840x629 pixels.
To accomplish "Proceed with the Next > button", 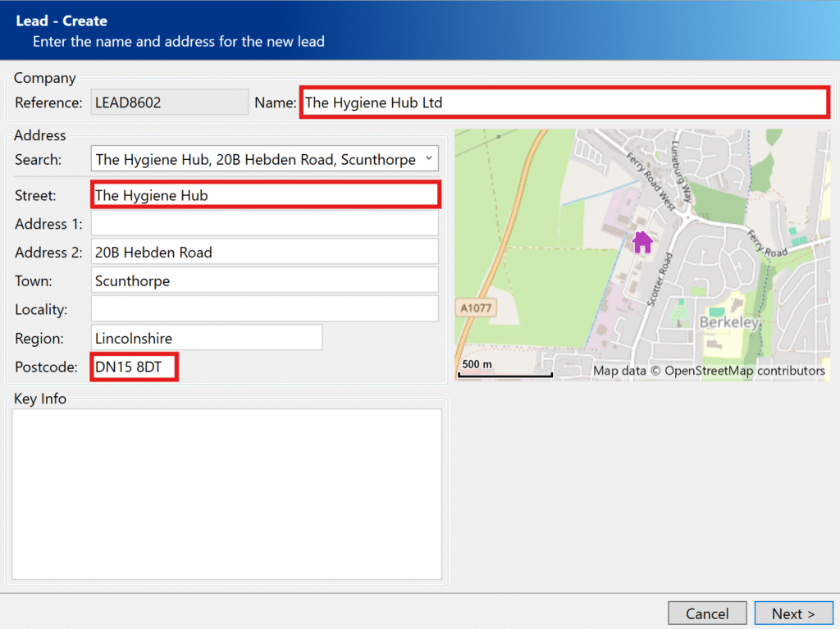I will [793, 613].
